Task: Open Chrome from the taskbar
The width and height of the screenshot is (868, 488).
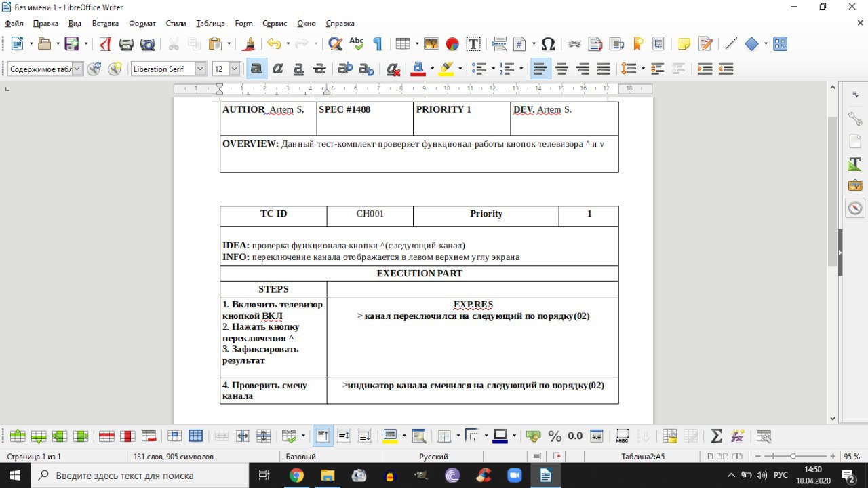Action: click(296, 476)
